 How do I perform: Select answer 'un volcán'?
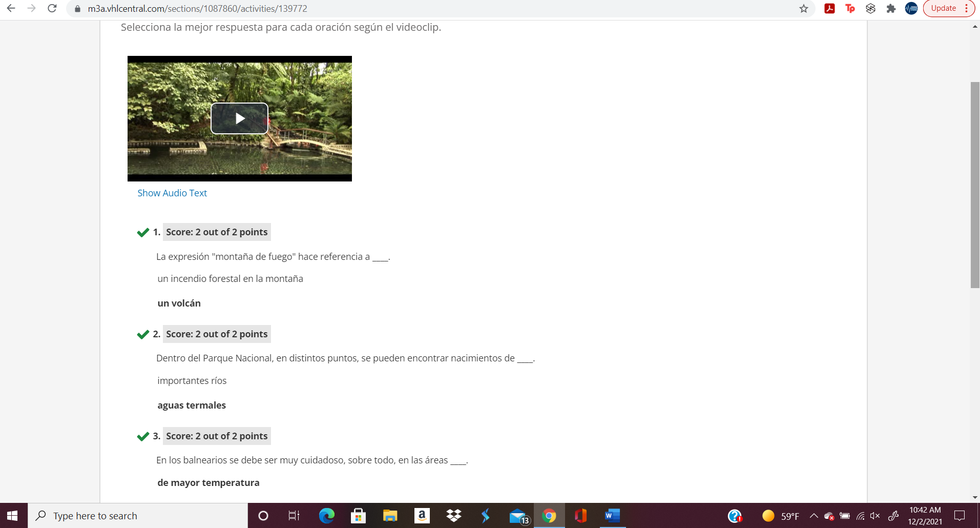click(x=179, y=303)
